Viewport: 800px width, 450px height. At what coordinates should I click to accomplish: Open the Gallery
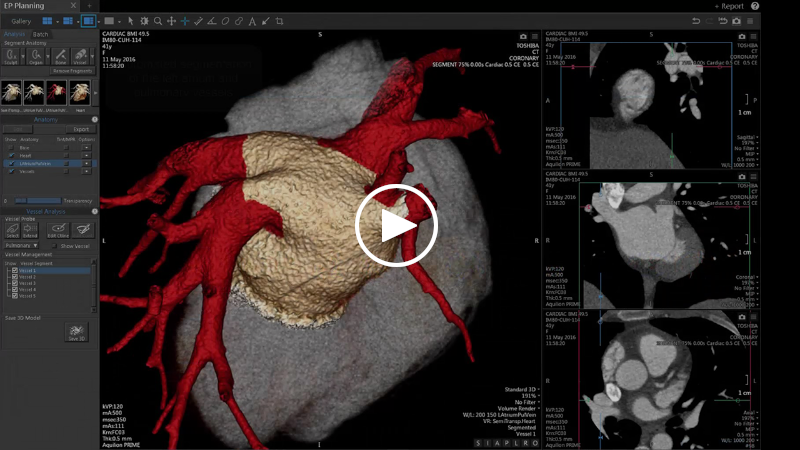(21, 21)
